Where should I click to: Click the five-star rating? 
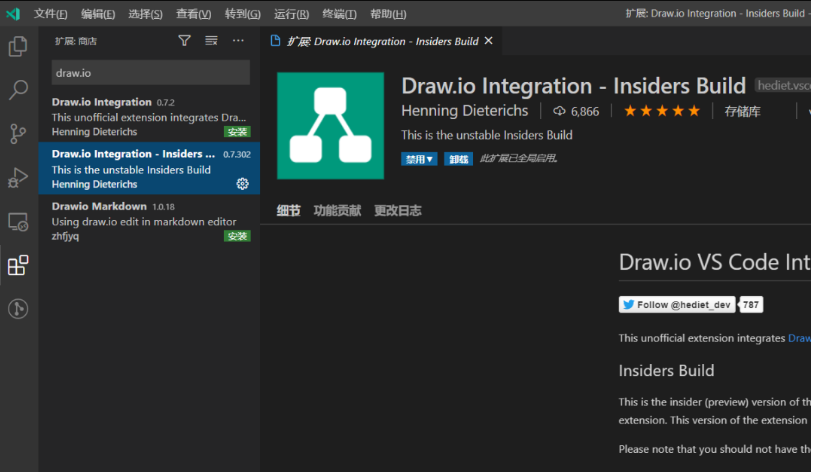pos(661,111)
